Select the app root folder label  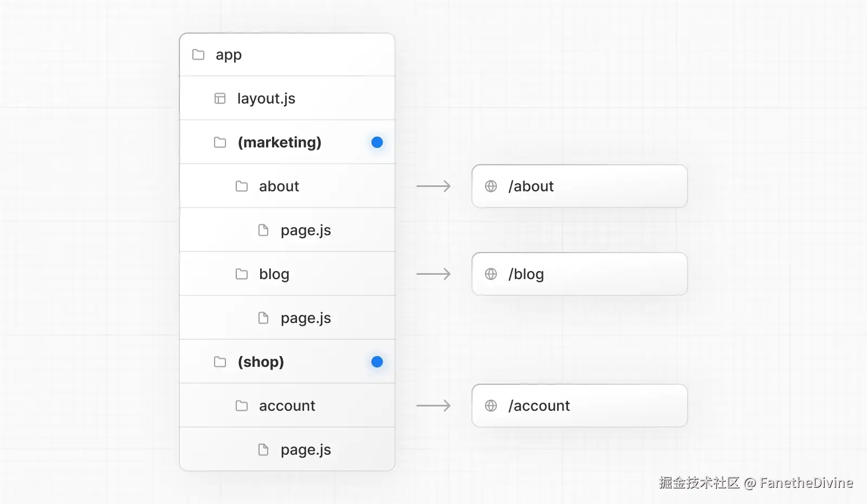229,55
